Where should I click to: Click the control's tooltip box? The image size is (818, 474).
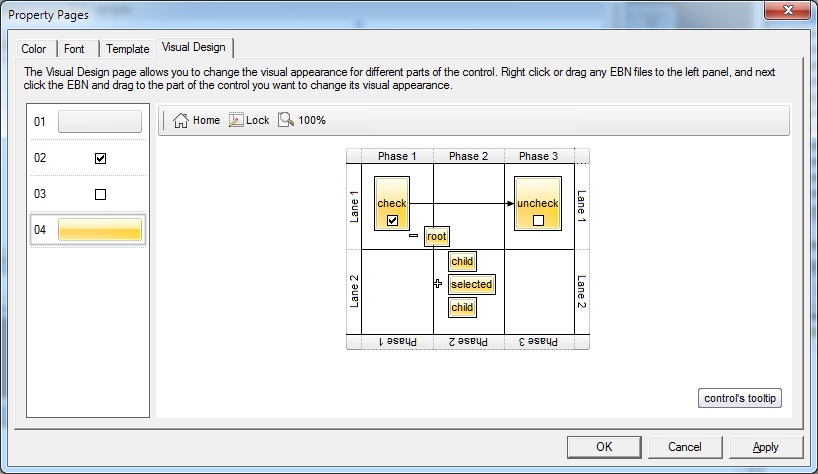point(740,398)
